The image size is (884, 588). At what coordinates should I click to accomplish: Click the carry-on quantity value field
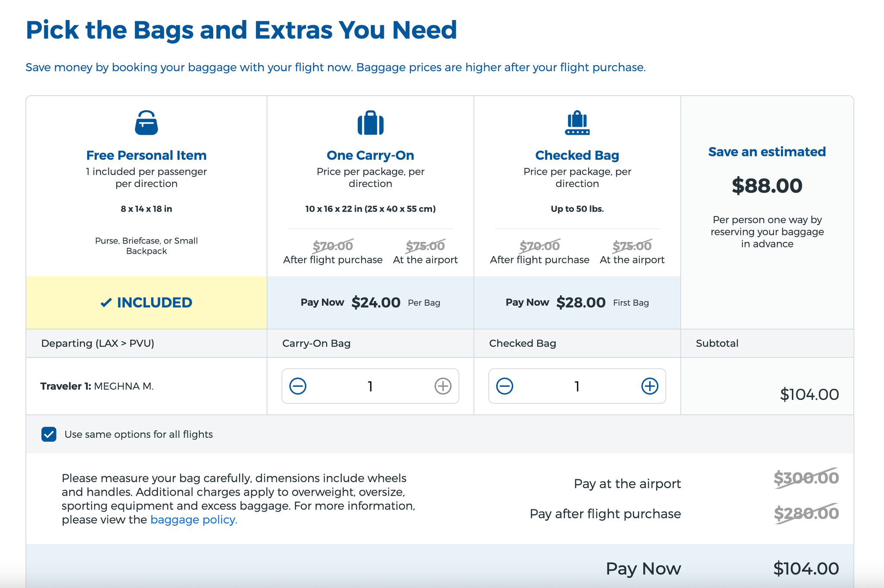tap(370, 386)
